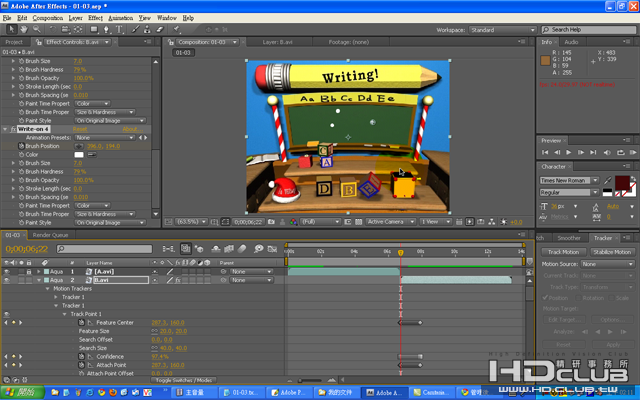This screenshot has height=400, width=640.
Task: Open Times New Roman font dropdown
Action: click(569, 180)
